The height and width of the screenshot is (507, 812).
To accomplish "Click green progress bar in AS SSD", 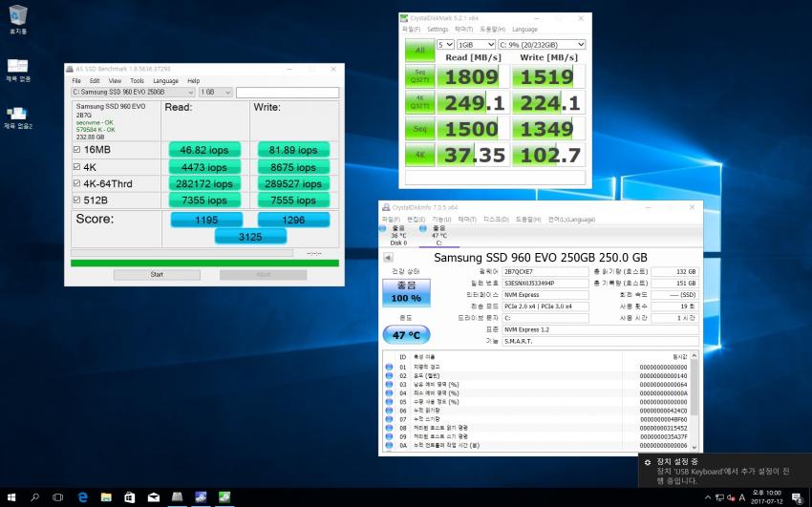I will 204,264.
